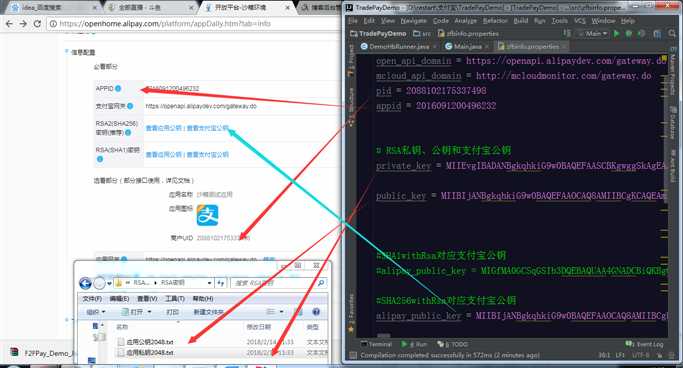This screenshot has width=683, height=368.
Task: Open the view options dropdown in Explorer
Action: coord(281,312)
